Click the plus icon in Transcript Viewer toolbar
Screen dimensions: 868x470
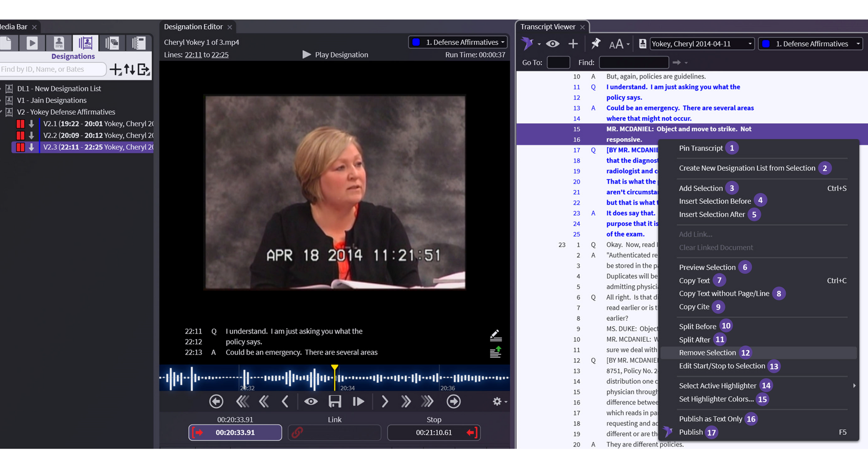click(x=573, y=43)
